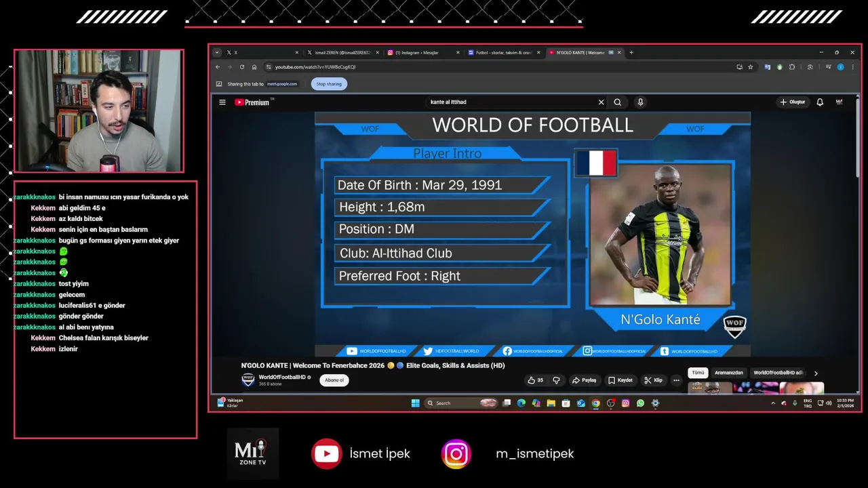This screenshot has width=868, height=488.
Task: Click Stop sharing button
Action: pyautogui.click(x=329, y=84)
